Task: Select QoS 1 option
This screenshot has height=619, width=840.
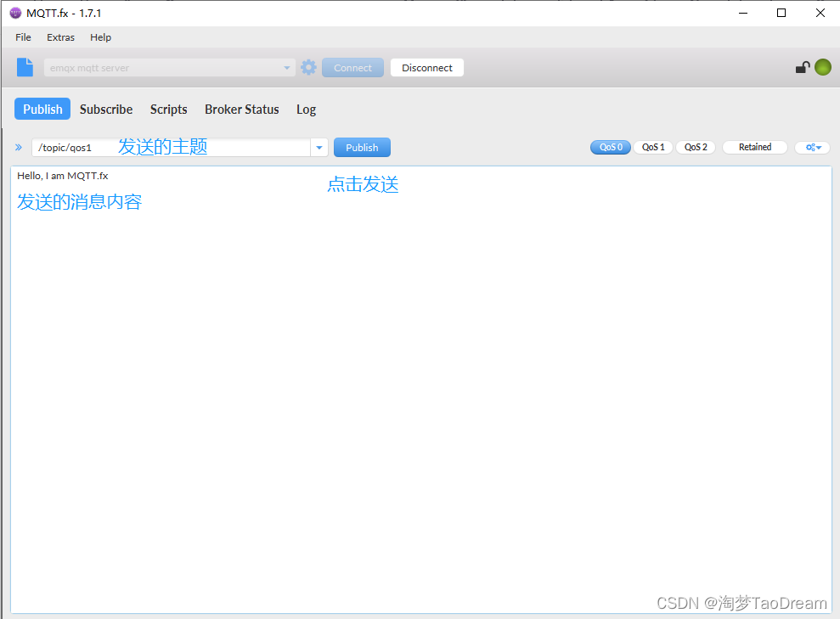Action: 653,147
